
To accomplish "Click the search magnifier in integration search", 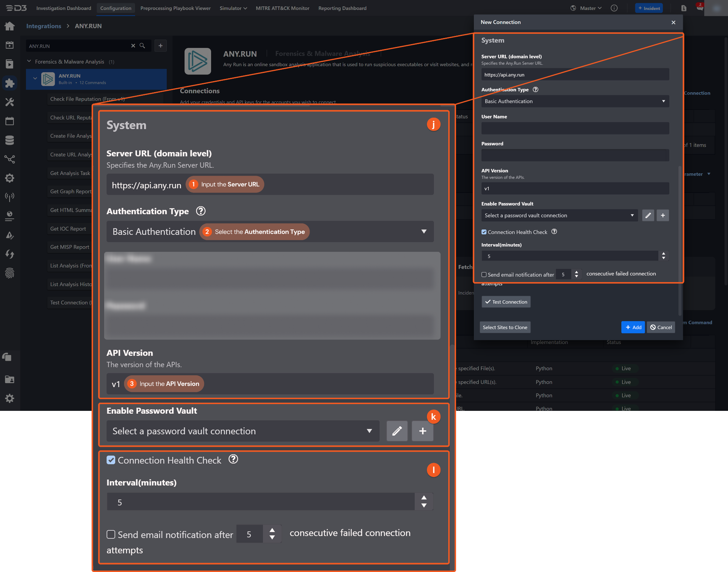I will (x=142, y=46).
